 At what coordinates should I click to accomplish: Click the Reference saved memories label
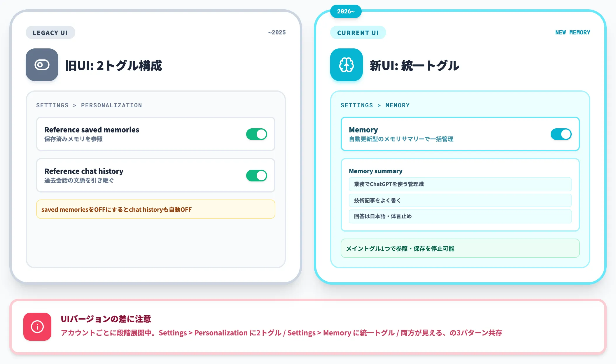pyautogui.click(x=92, y=130)
